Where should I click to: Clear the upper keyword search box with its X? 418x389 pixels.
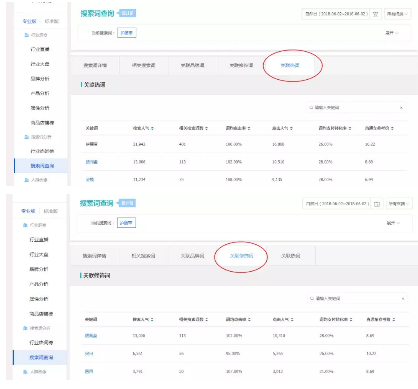401,107
